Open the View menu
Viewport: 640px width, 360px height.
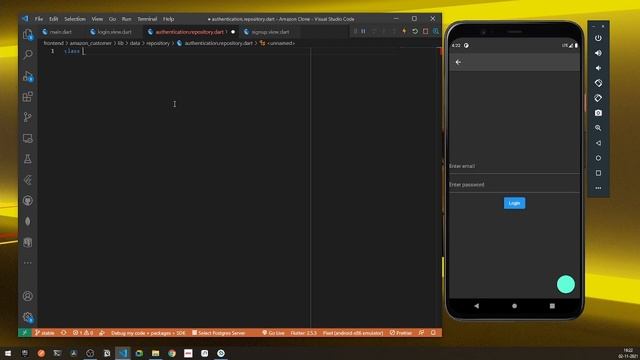pyautogui.click(x=97, y=19)
